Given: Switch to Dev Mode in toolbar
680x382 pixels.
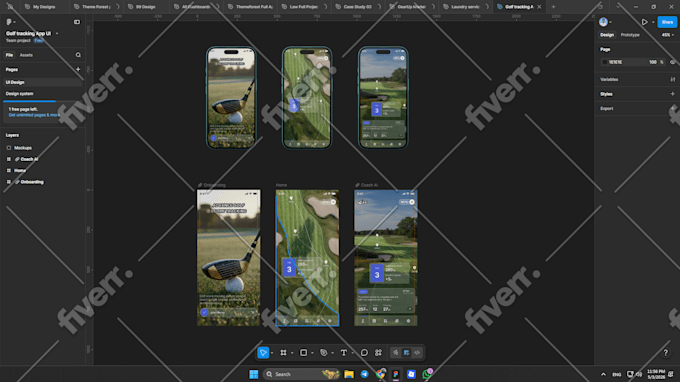Looking at the screenshot, I should tap(417, 353).
